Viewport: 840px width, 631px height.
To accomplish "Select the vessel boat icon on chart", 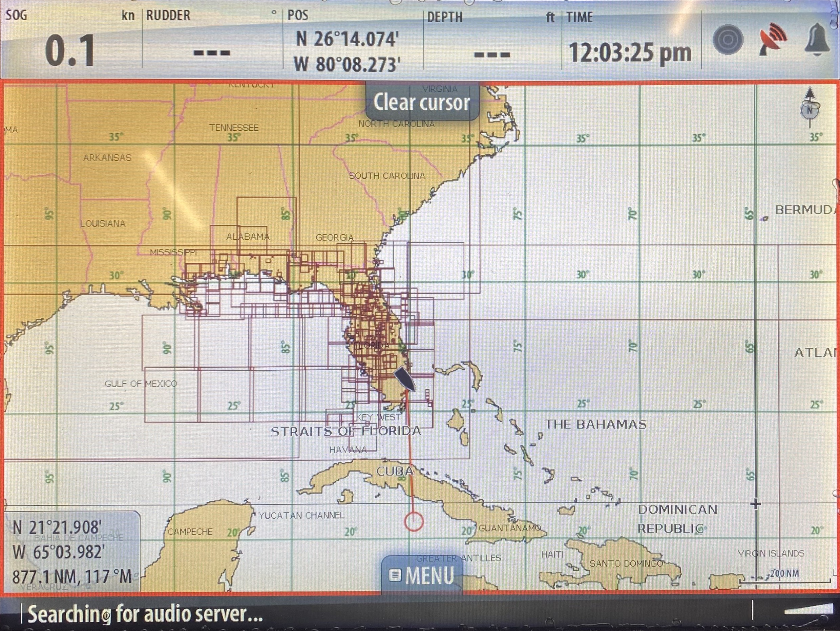I will 405,379.
